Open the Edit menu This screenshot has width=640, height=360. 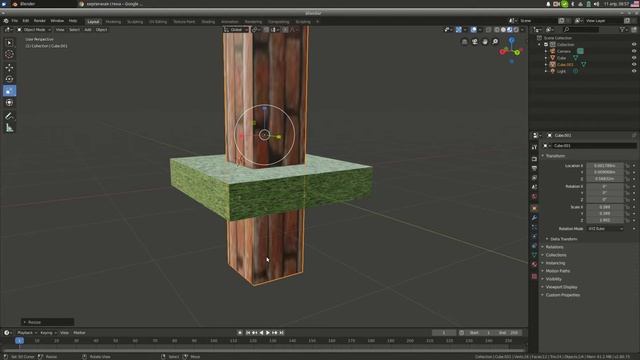pyautogui.click(x=26, y=21)
